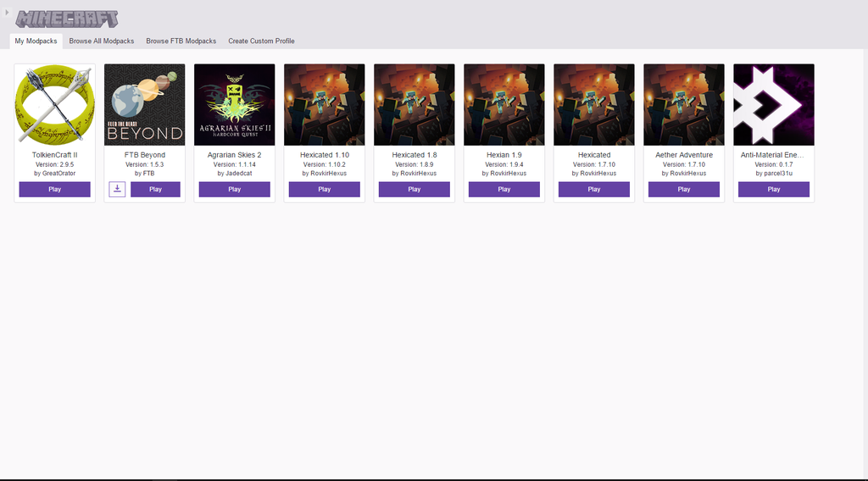Image resolution: width=868 pixels, height=481 pixels.
Task: Click the 'FTB Beyond' title text
Action: tap(144, 155)
